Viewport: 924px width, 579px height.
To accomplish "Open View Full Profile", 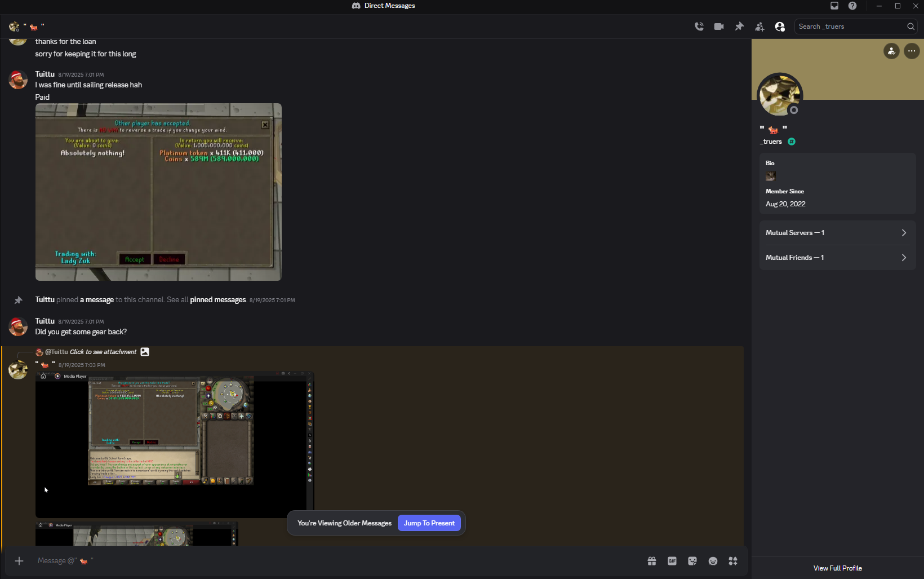I will [837, 568].
